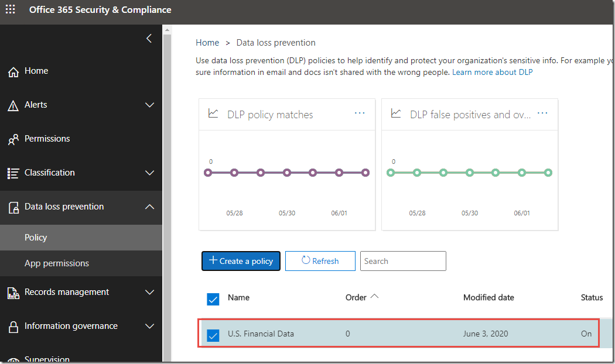Screen dimensions: 615x364
Task: Click the Records management icon
Action: (x=13, y=293)
